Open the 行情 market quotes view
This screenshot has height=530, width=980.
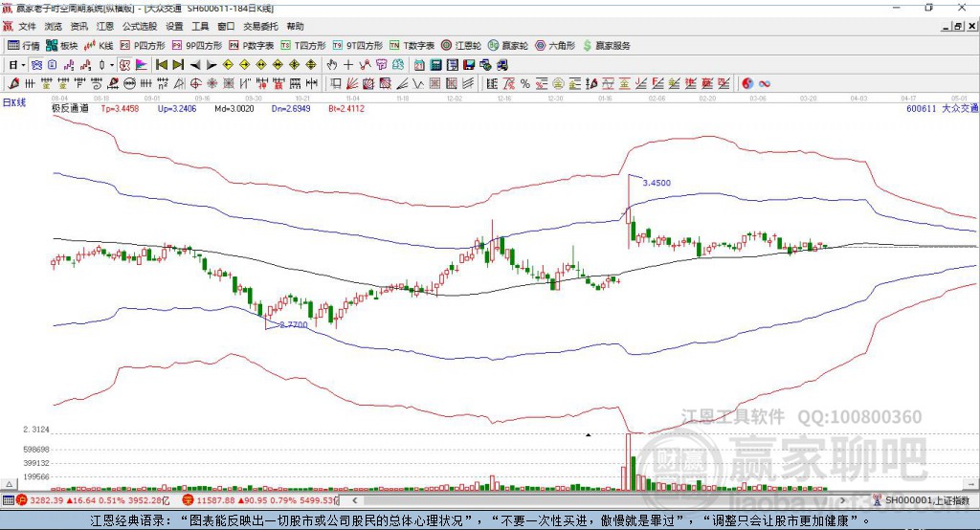(x=23, y=46)
